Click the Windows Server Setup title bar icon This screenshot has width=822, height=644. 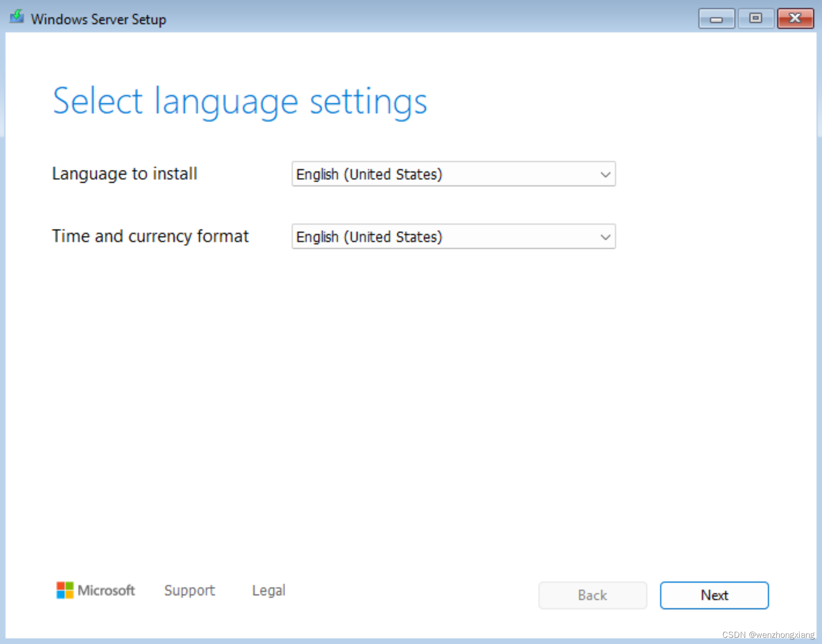tap(17, 17)
